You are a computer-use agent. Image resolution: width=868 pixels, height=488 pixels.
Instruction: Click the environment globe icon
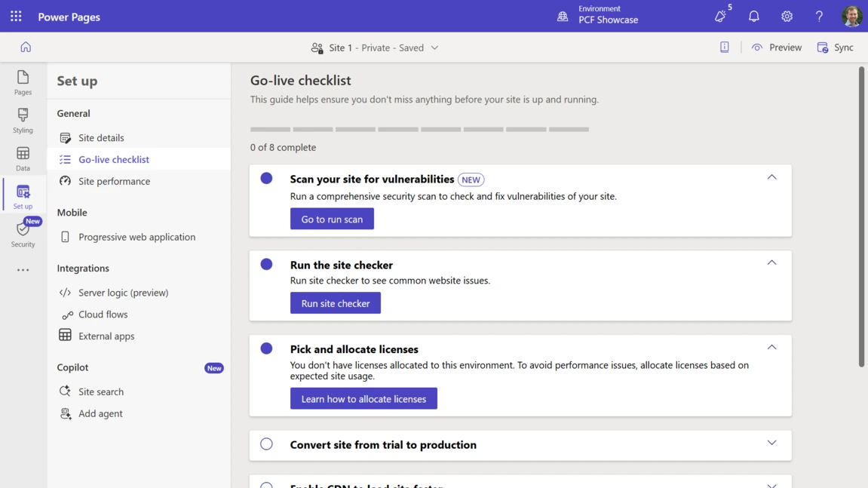point(563,16)
